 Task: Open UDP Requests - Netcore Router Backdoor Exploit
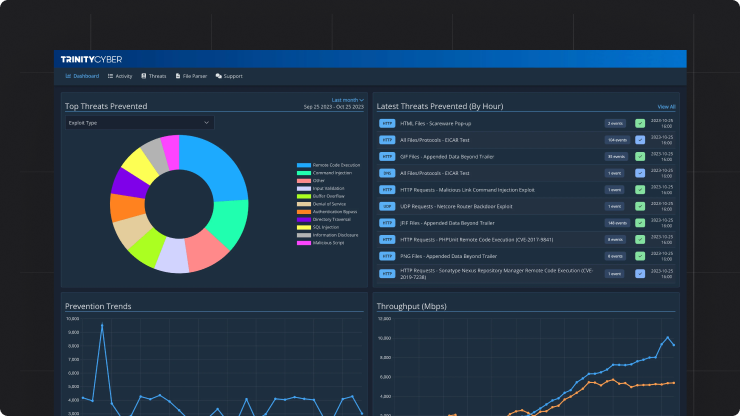pos(456,206)
